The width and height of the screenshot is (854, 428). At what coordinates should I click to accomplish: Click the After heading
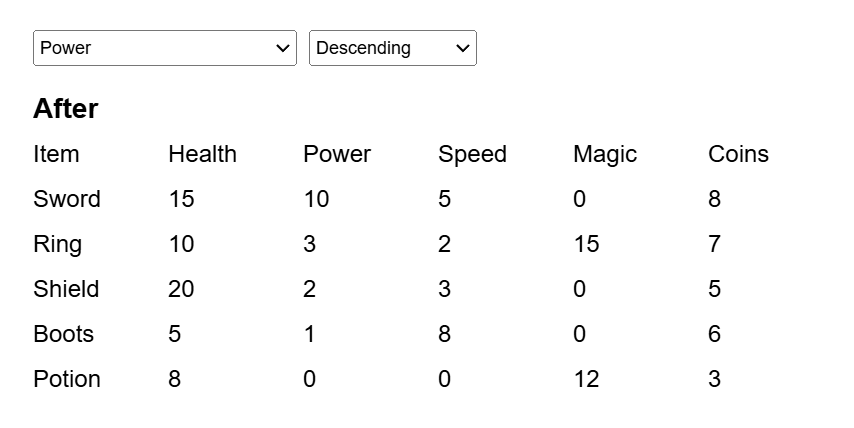[66, 108]
